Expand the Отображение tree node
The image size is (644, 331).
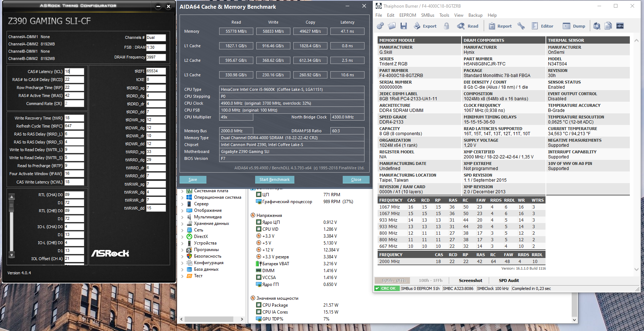click(182, 210)
